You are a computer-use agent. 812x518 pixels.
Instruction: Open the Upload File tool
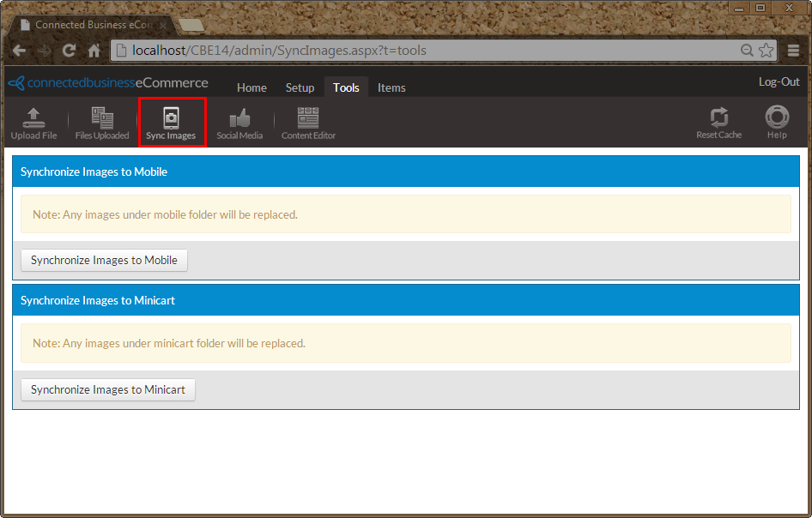[33, 123]
